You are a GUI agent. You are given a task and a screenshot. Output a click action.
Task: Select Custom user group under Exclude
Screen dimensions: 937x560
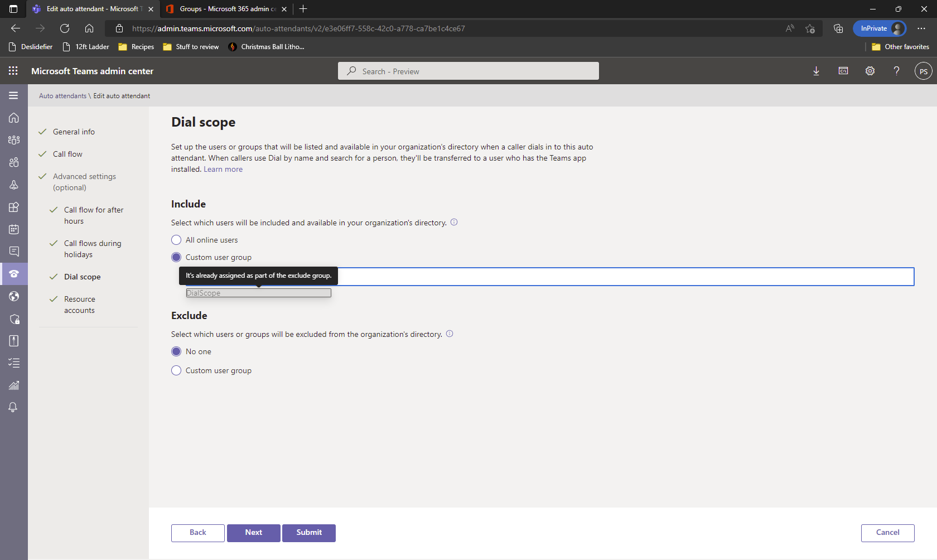pyautogui.click(x=211, y=370)
